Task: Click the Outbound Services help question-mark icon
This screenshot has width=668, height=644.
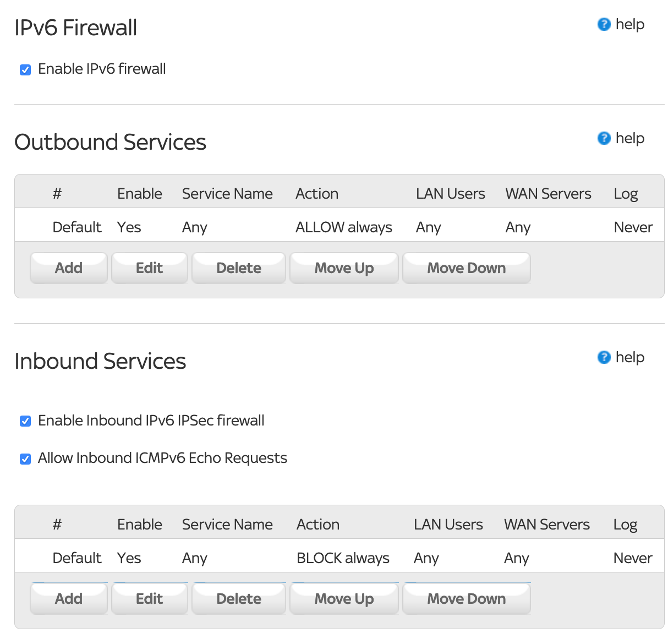Action: pyautogui.click(x=604, y=138)
